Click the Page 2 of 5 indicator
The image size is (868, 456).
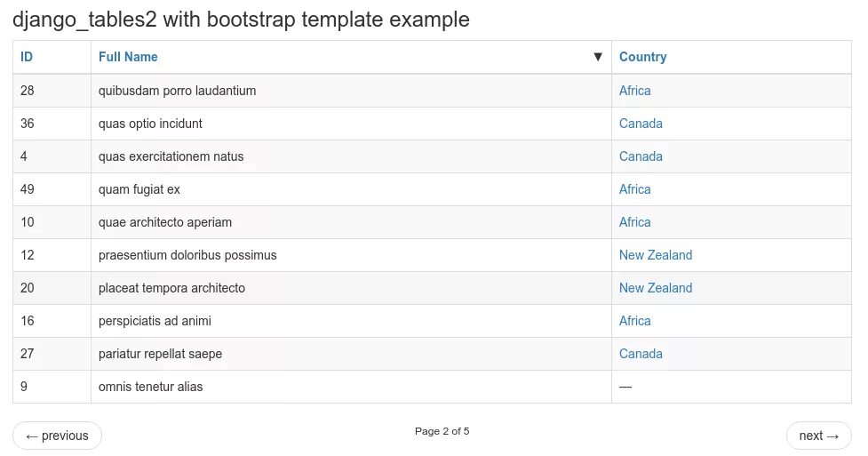pos(442,431)
